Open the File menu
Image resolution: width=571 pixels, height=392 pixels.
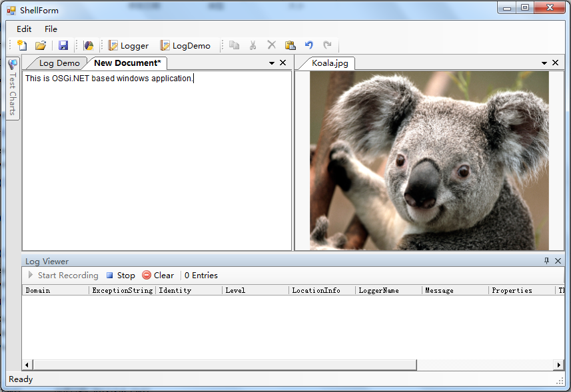pyautogui.click(x=51, y=29)
